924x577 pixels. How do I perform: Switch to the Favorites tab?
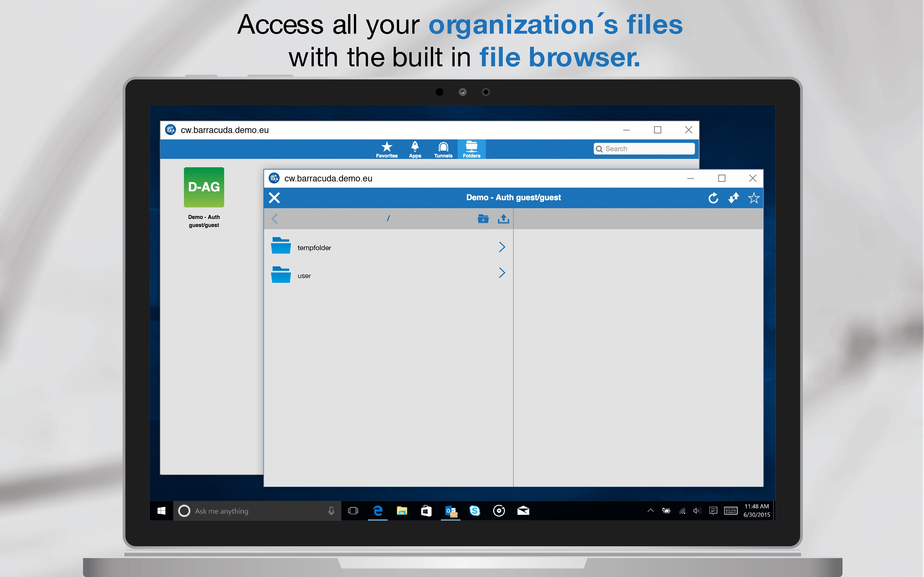[387, 149]
